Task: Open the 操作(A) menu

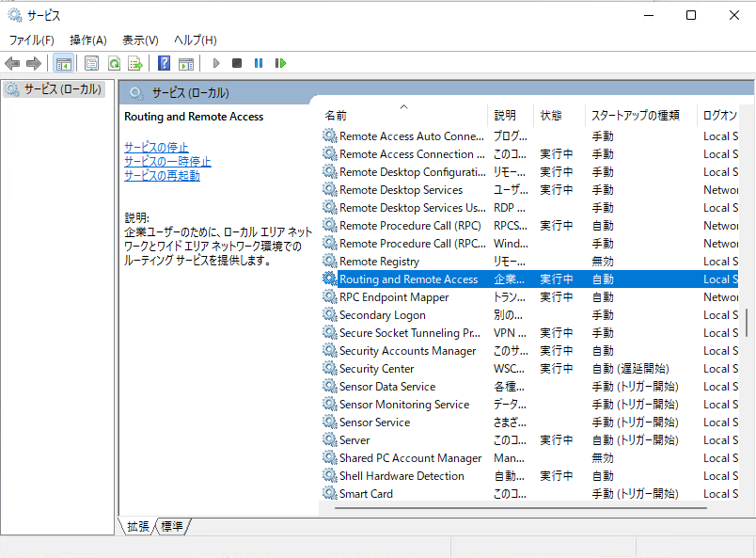Action: click(x=88, y=40)
